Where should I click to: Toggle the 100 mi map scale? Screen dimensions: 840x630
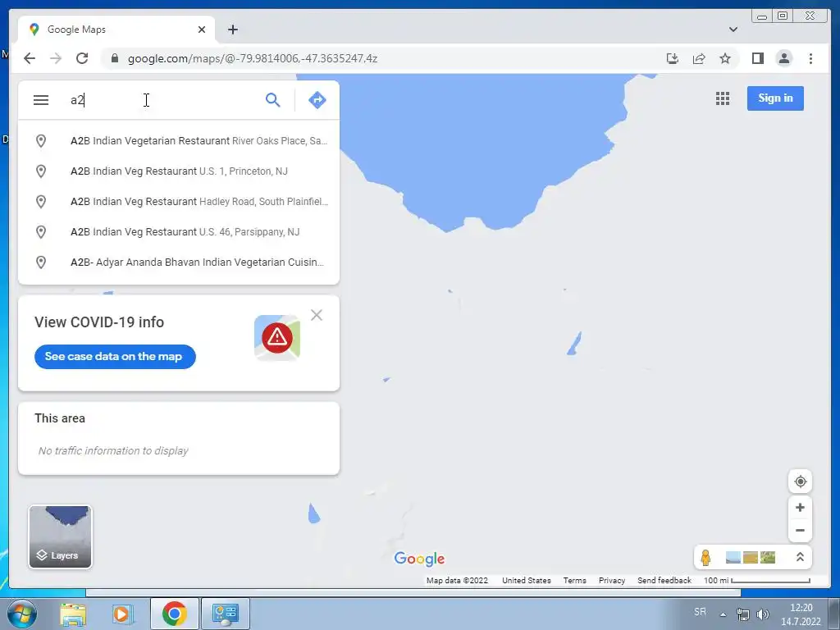pos(756,580)
